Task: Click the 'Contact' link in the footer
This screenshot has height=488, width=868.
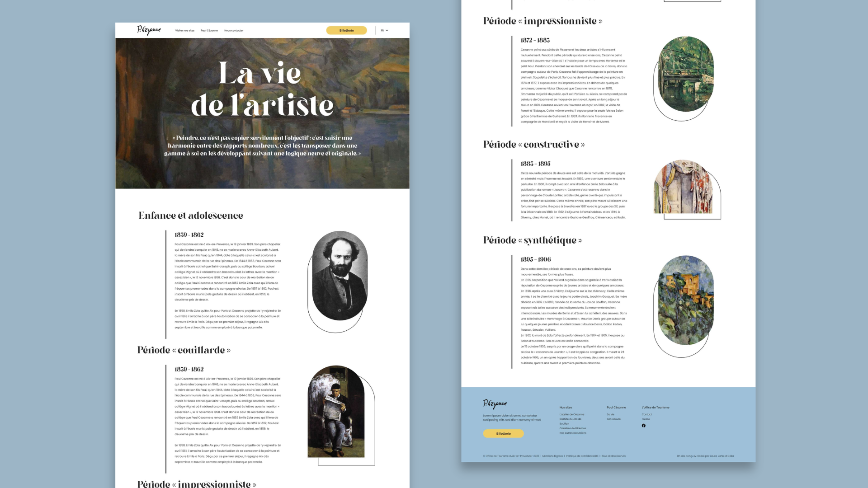Action: point(647,414)
